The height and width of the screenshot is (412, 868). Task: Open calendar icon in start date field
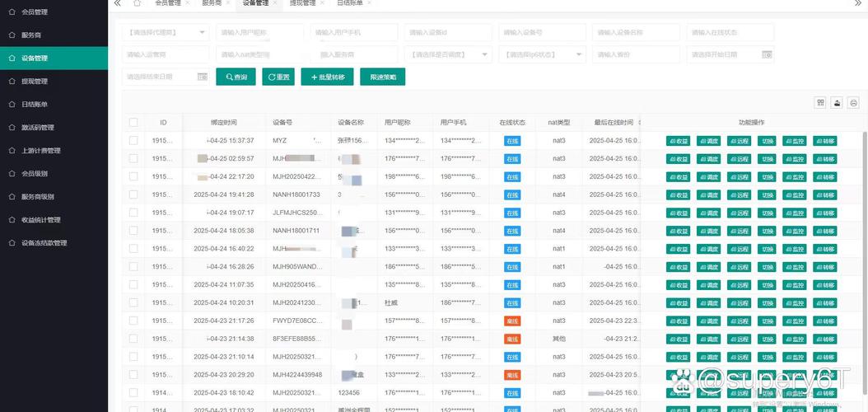[767, 55]
